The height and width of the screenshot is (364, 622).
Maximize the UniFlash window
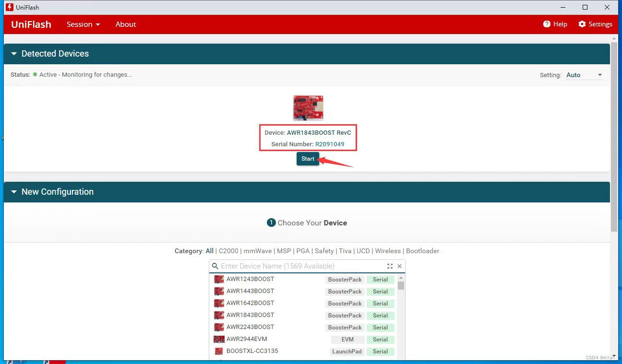585,7
